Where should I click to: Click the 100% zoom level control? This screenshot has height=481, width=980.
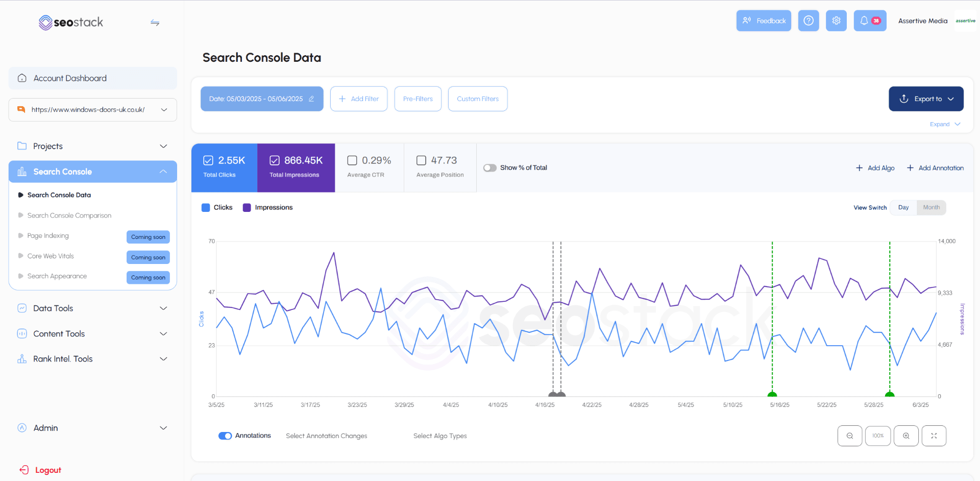[x=878, y=436]
